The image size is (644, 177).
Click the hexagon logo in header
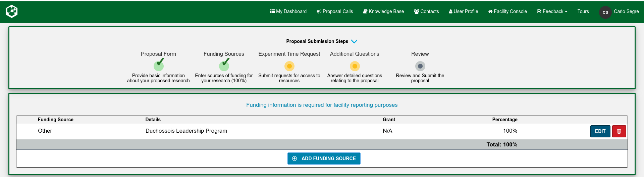pyautogui.click(x=12, y=11)
